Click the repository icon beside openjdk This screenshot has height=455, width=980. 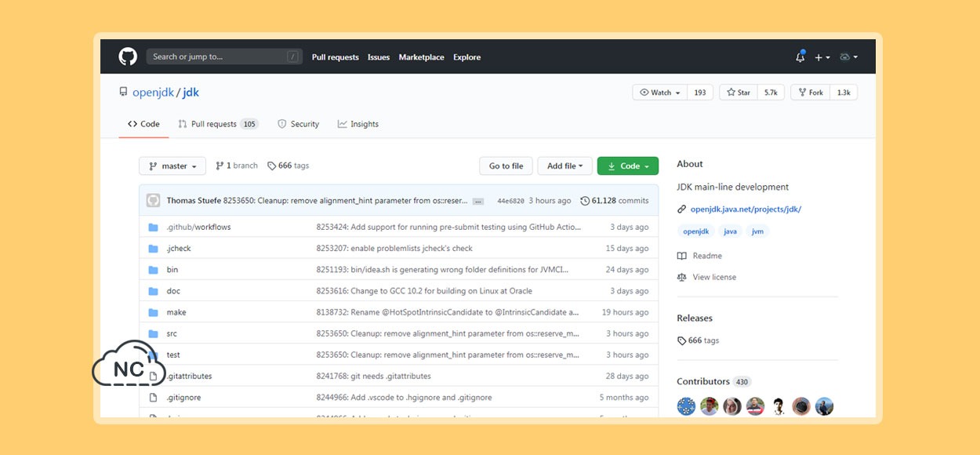pyautogui.click(x=123, y=93)
